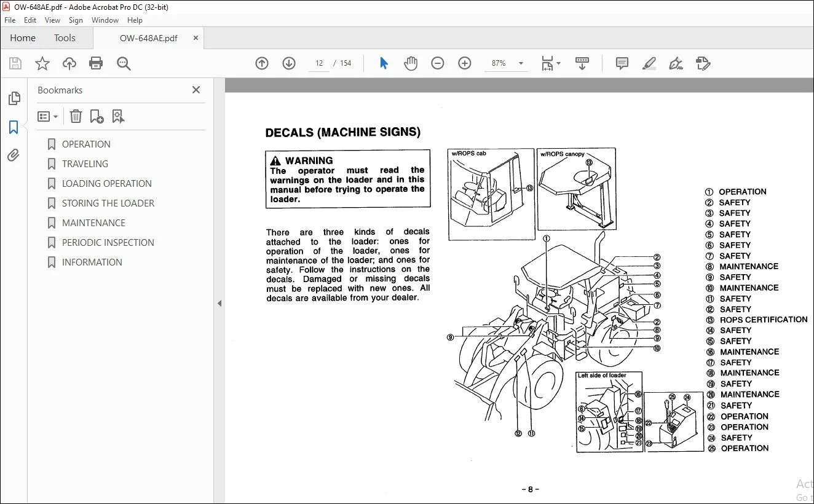This screenshot has width=814, height=504.
Task: Zoom out with the minus icon
Action: click(438, 63)
